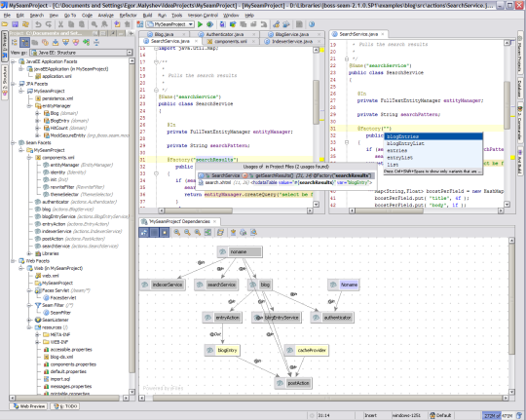Start debugging with the green bug icon
The width and height of the screenshot is (526, 420).
(x=210, y=24)
